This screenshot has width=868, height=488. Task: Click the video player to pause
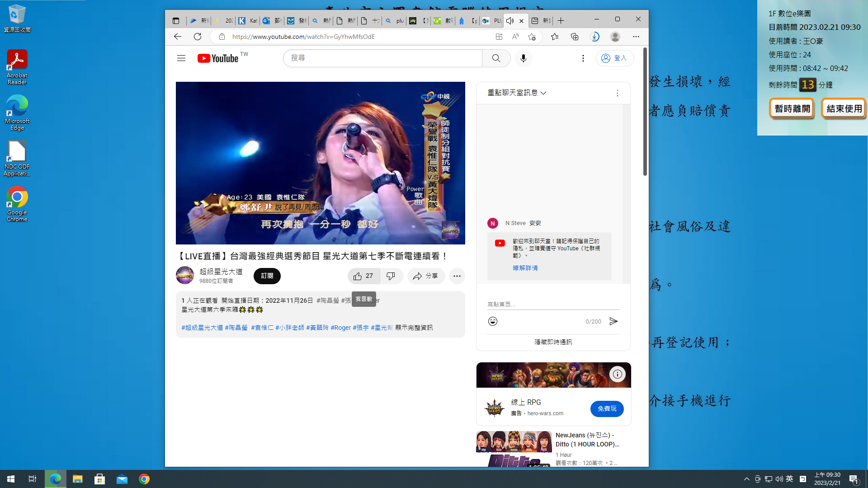(320, 163)
